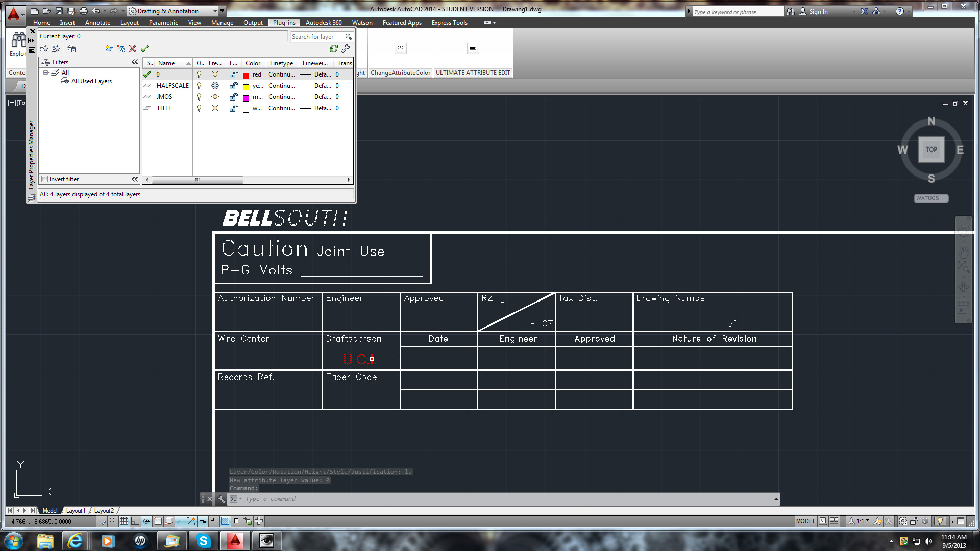The height and width of the screenshot is (551, 980).
Task: Thaw the HALFSCALE layer snowflake icon
Action: 215,86
